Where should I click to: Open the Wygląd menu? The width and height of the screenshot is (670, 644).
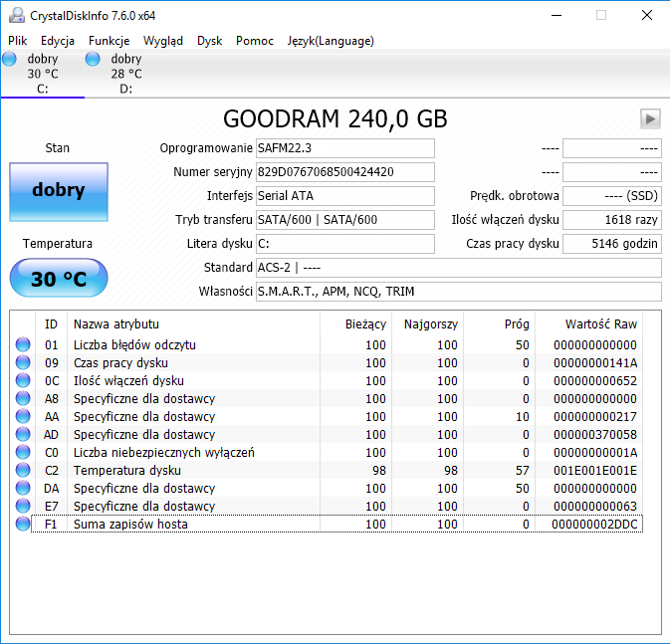point(163,41)
